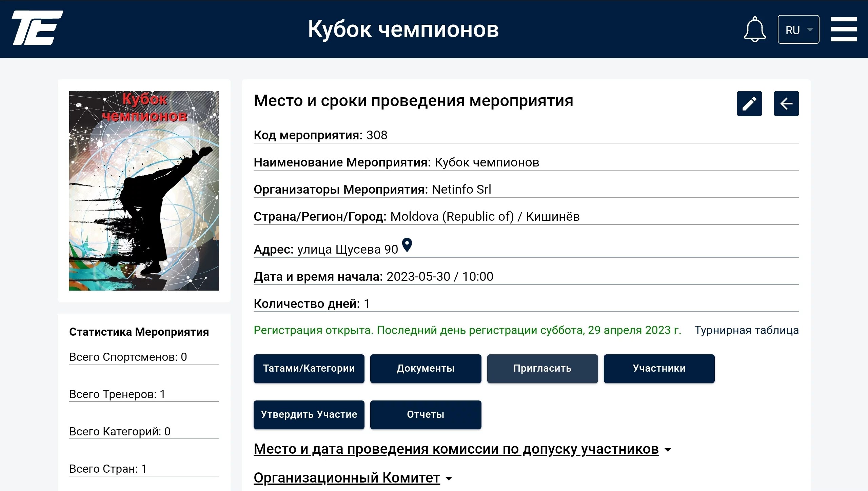The height and width of the screenshot is (491, 868).
Task: Open notifications bell
Action: click(754, 29)
